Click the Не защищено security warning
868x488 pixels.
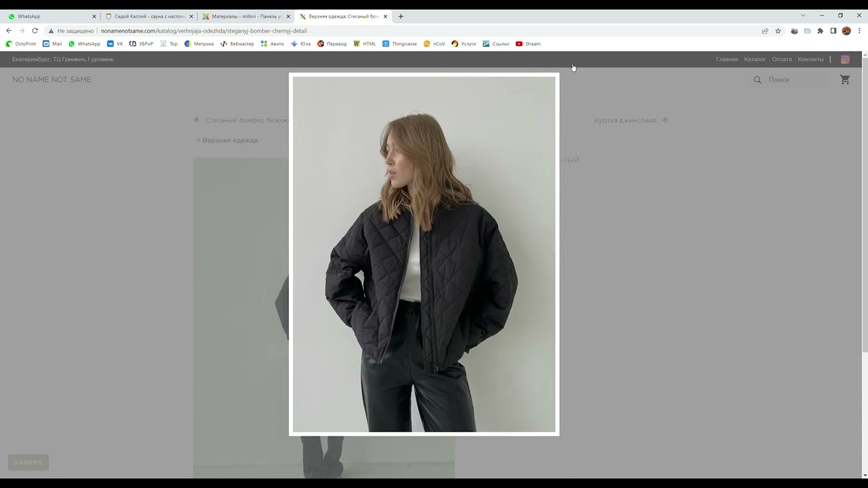[x=71, y=30]
